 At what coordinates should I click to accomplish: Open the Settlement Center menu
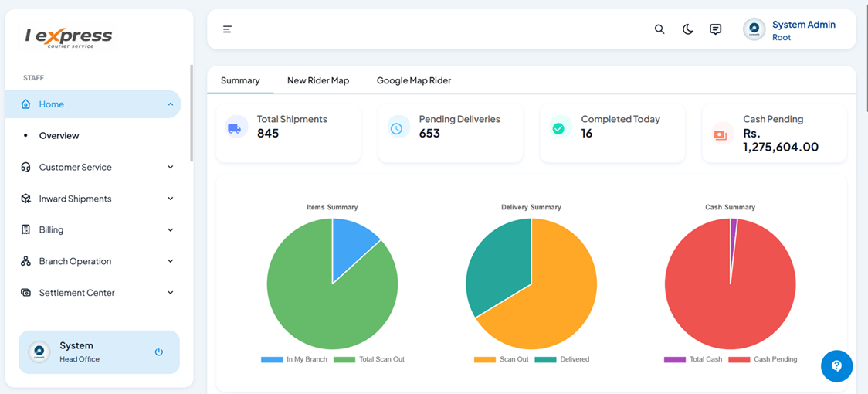click(x=77, y=293)
